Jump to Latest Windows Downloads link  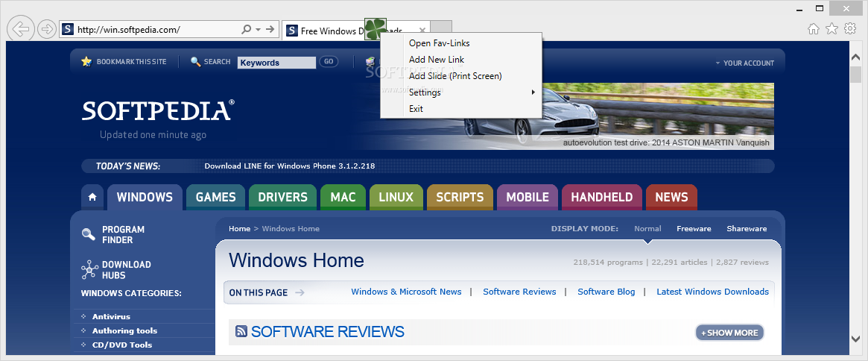tap(712, 292)
